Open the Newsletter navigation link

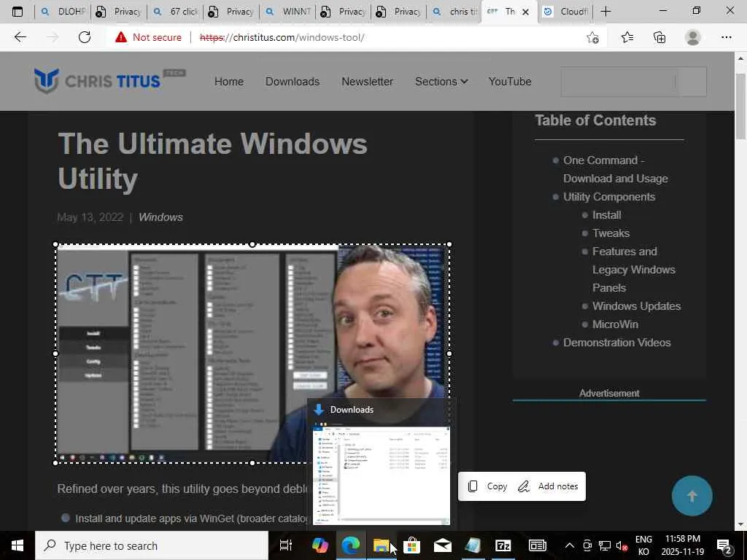(x=368, y=82)
